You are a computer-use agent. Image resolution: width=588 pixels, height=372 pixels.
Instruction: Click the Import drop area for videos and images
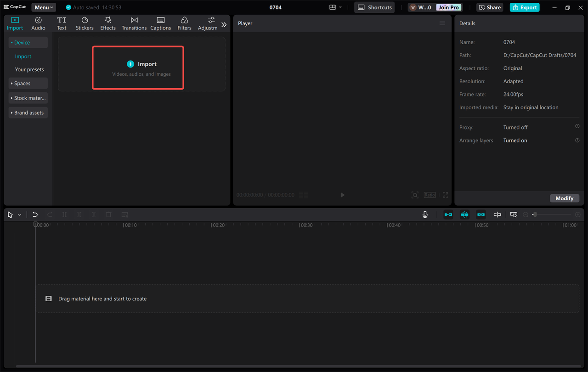tap(138, 67)
